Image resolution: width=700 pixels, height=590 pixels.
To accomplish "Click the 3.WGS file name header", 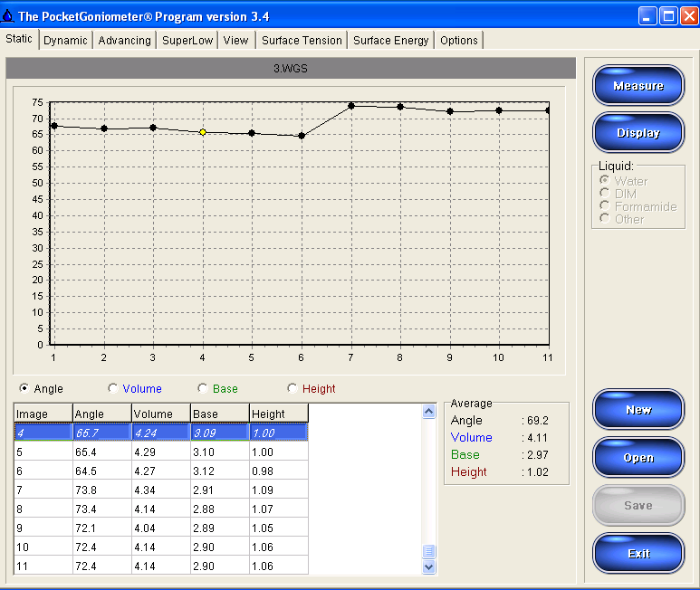I will coord(291,68).
